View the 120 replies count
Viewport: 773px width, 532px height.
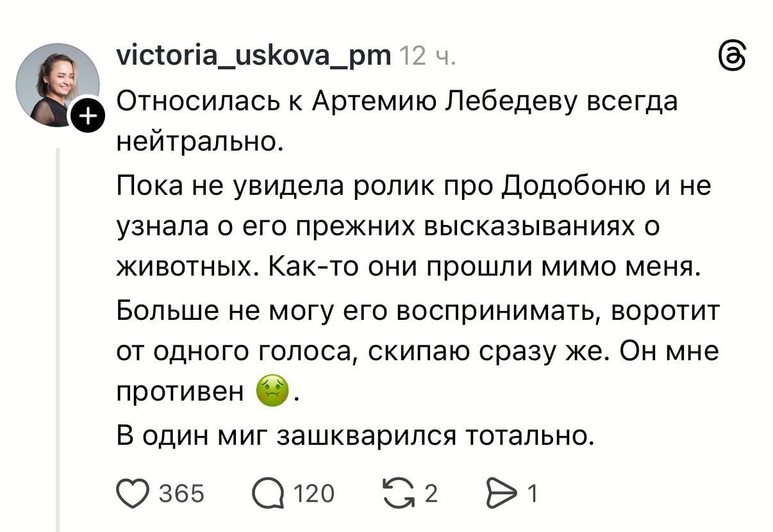tap(313, 494)
